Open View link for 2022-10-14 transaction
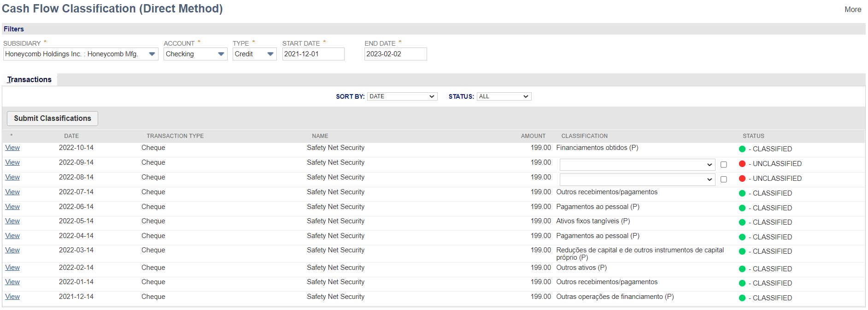This screenshot has height=310, width=868. (12, 148)
